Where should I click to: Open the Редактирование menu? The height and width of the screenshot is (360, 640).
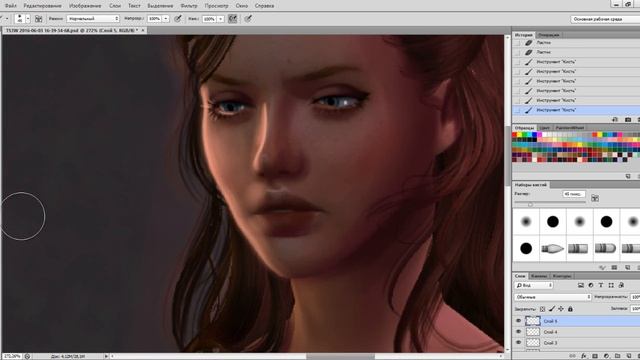point(42,6)
